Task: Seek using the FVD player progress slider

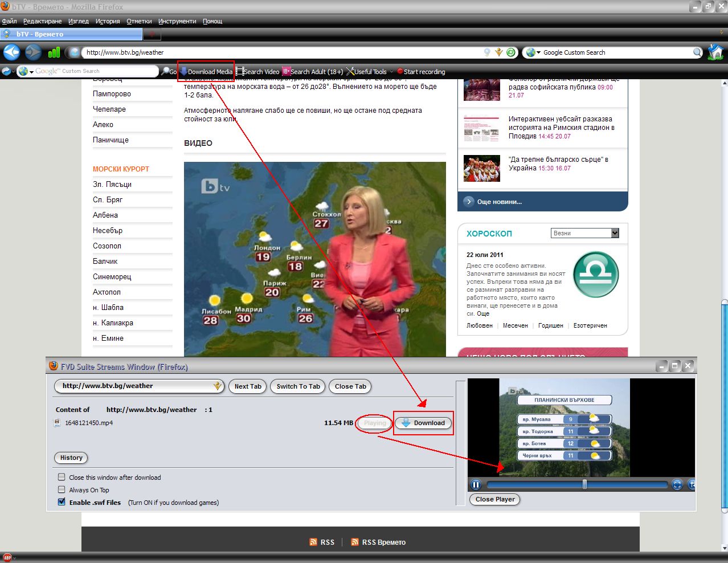Action: pos(577,484)
